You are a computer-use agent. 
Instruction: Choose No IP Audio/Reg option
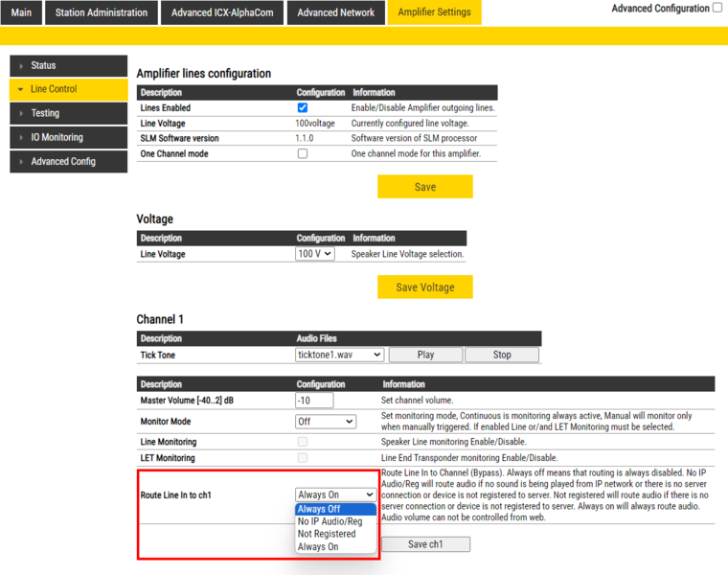pyautogui.click(x=330, y=521)
